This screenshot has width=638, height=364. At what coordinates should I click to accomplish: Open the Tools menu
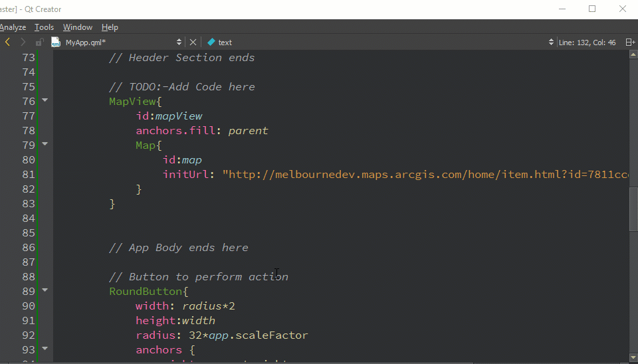44,27
